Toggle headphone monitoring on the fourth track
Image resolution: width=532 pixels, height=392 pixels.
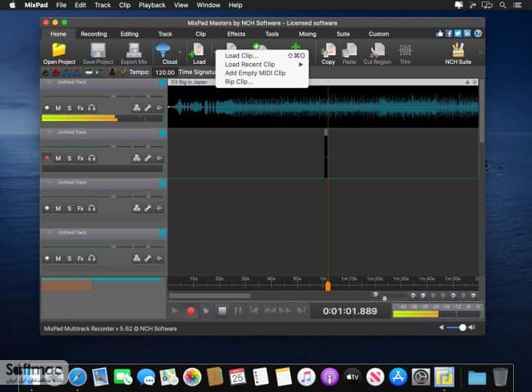click(92, 258)
